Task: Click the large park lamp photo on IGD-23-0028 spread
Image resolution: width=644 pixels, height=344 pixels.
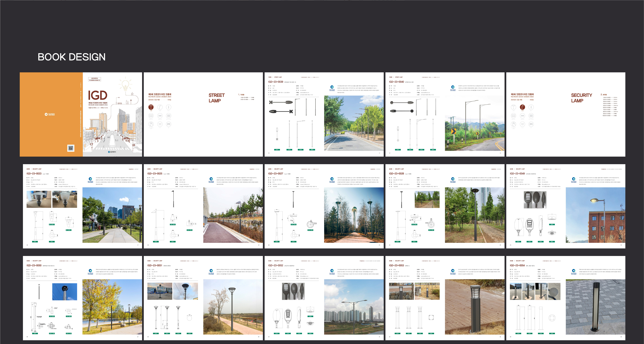Action: pyautogui.click(x=475, y=215)
